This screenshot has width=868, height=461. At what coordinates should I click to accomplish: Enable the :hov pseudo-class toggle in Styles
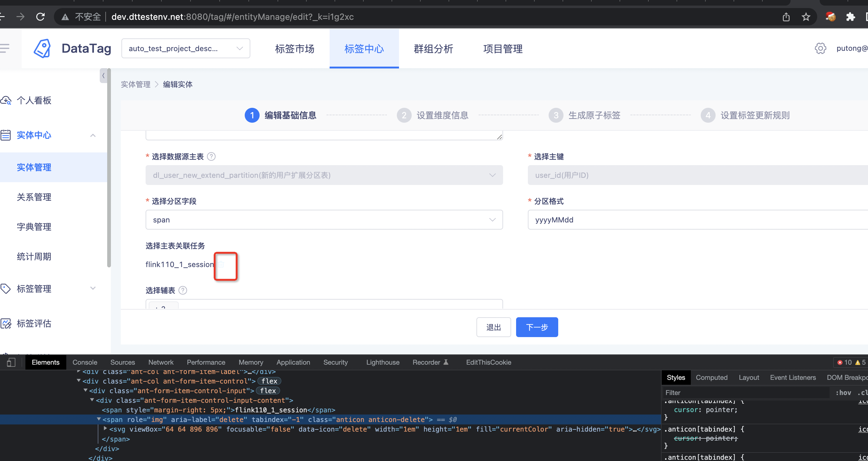(x=844, y=392)
